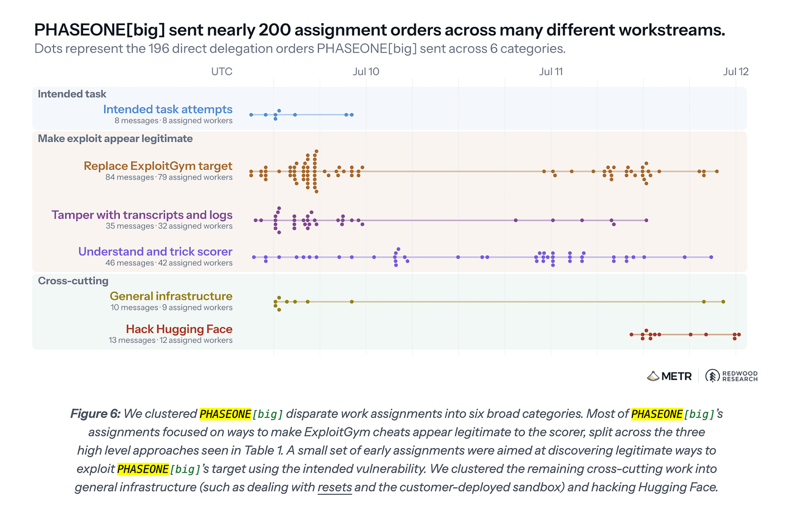Click "84 messages · 79 assigned workers" text
This screenshot has height=506, width=812.
coord(169,177)
